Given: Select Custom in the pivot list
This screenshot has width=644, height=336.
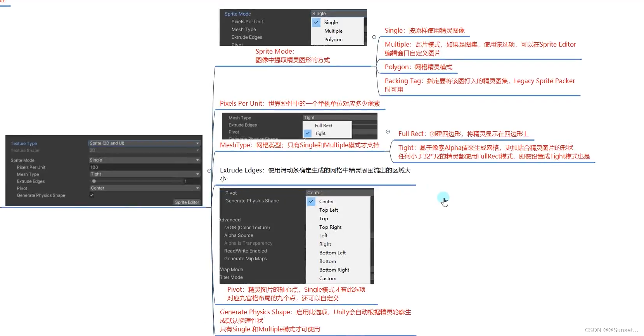Looking at the screenshot, I should (338, 279).
